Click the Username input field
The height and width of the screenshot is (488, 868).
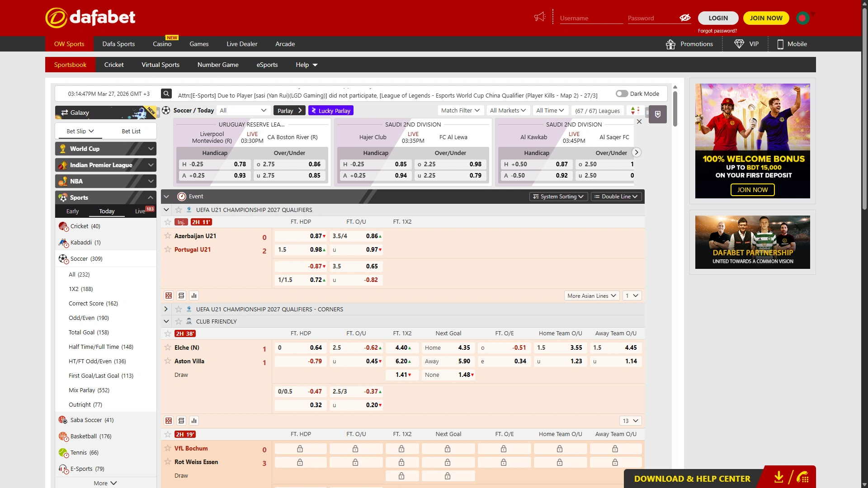coord(591,18)
